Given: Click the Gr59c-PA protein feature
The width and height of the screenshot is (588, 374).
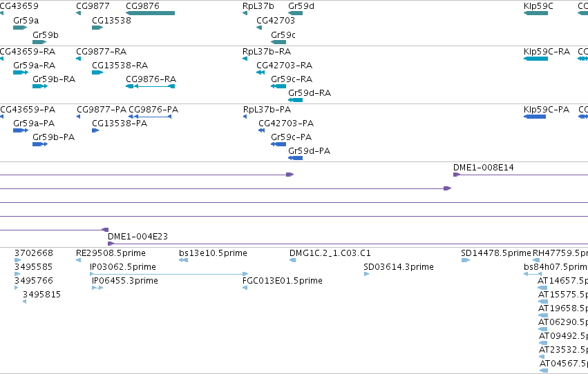Looking at the screenshot, I should pos(278,144).
